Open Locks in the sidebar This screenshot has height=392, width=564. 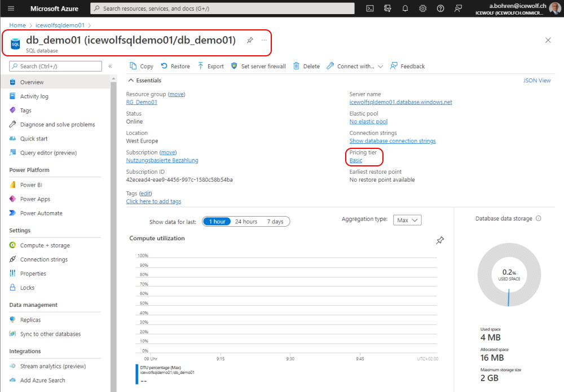pyautogui.click(x=55, y=288)
